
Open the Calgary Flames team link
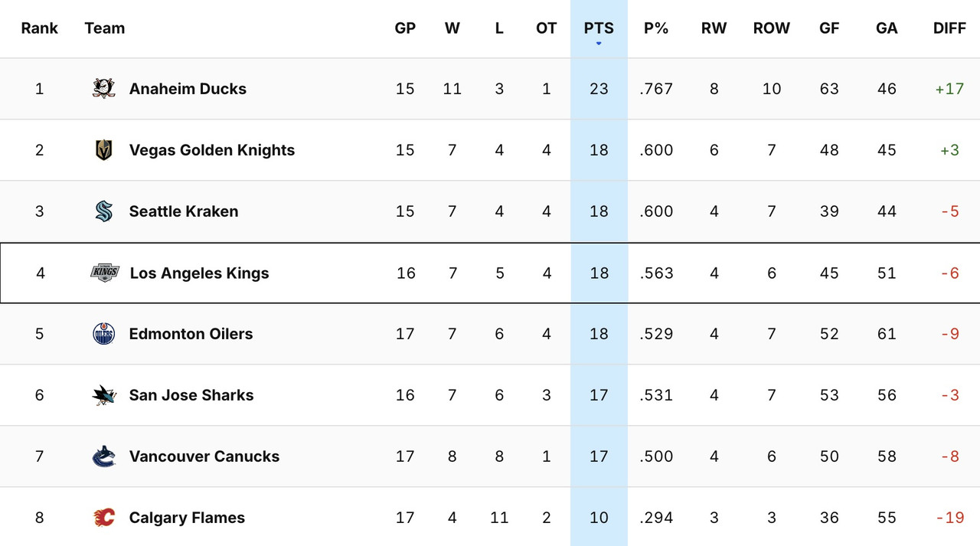(187, 518)
